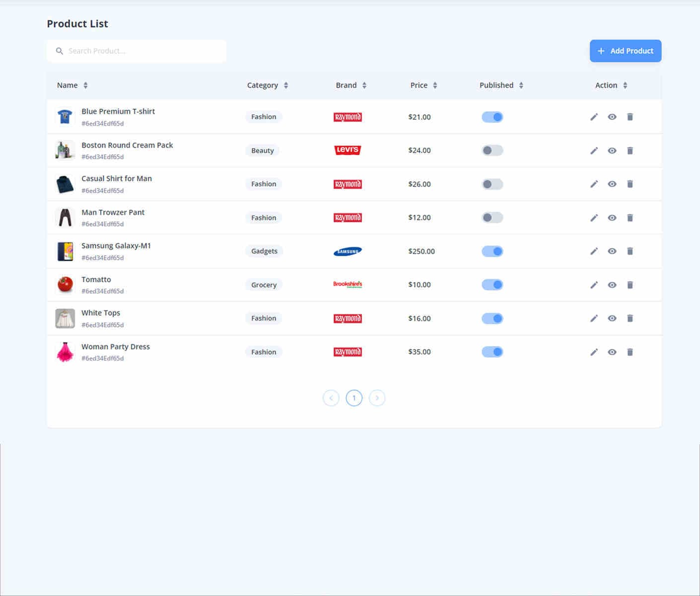Image resolution: width=700 pixels, height=596 pixels.
Task: Click the Brand column header
Action: click(x=350, y=85)
